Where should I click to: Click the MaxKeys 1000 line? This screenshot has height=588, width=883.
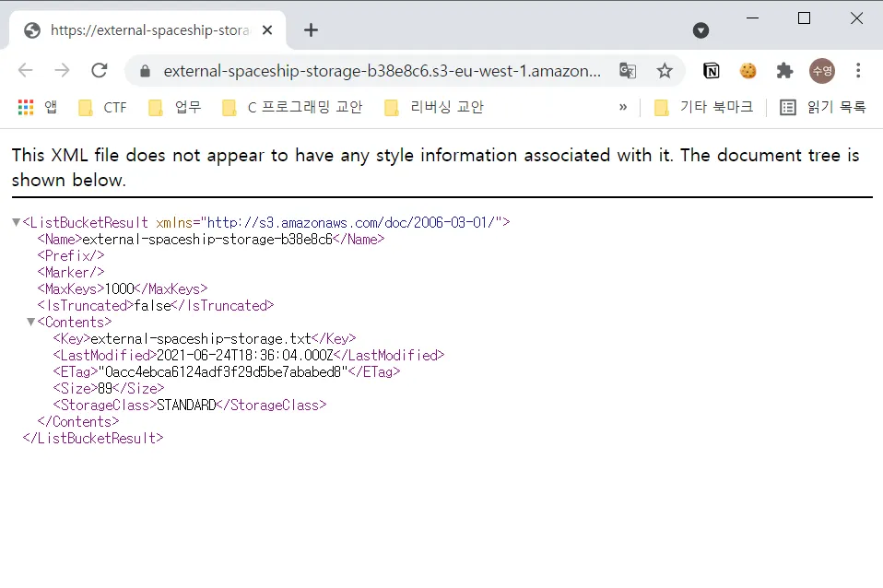pyautogui.click(x=123, y=289)
